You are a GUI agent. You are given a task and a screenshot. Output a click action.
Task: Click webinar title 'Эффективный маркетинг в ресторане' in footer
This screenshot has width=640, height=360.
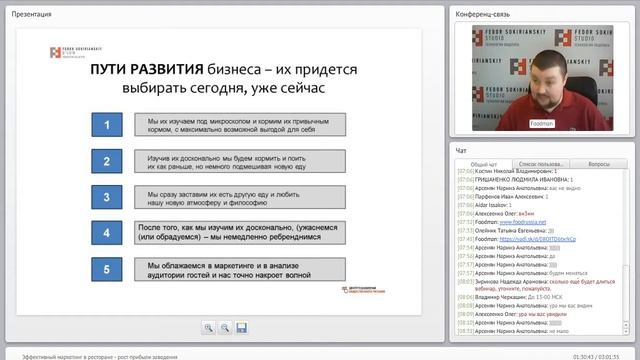100,357
